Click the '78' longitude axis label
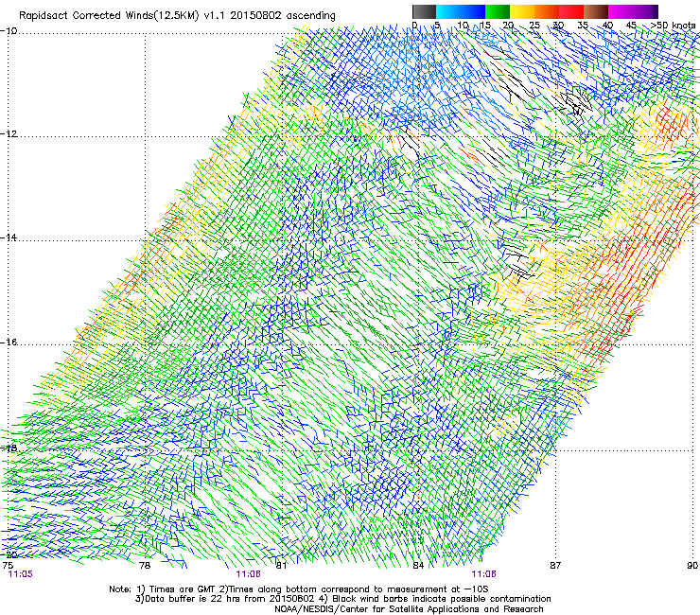 (145, 566)
